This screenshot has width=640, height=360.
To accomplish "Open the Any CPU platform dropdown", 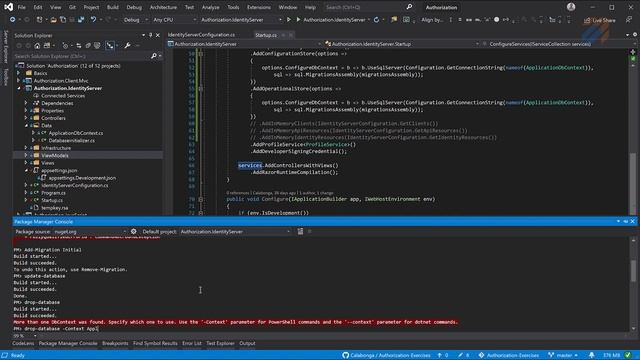I will point(174,20).
